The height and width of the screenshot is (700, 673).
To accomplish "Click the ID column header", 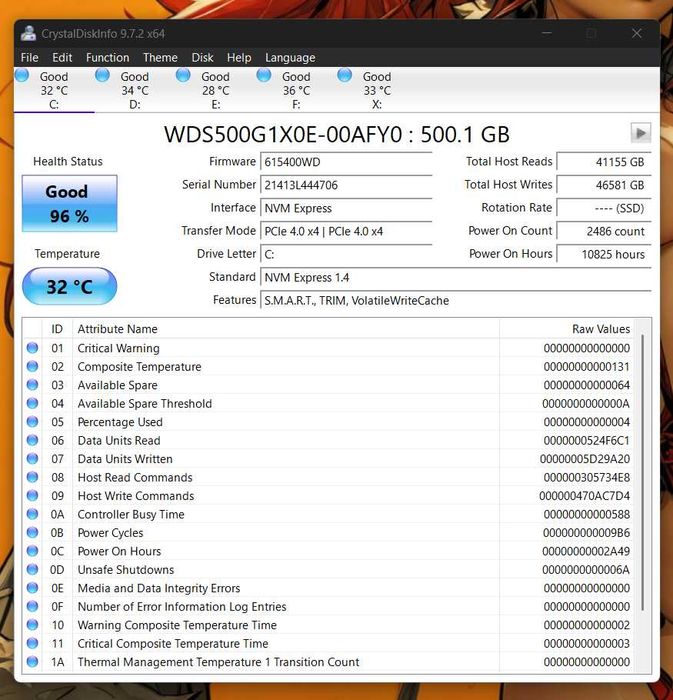I will [57, 329].
